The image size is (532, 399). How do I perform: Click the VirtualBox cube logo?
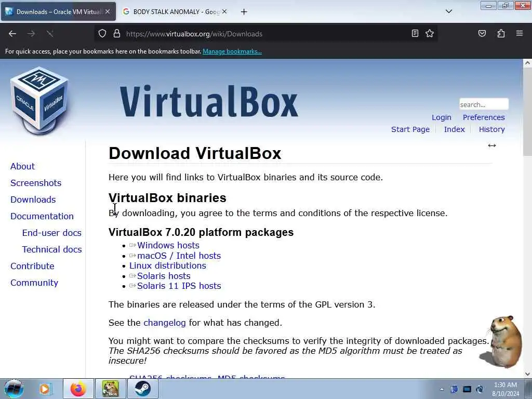coord(39,101)
